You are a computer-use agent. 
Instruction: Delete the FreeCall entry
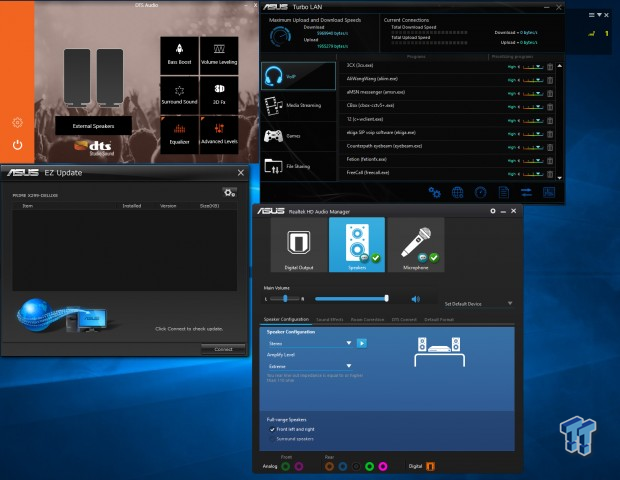point(550,174)
